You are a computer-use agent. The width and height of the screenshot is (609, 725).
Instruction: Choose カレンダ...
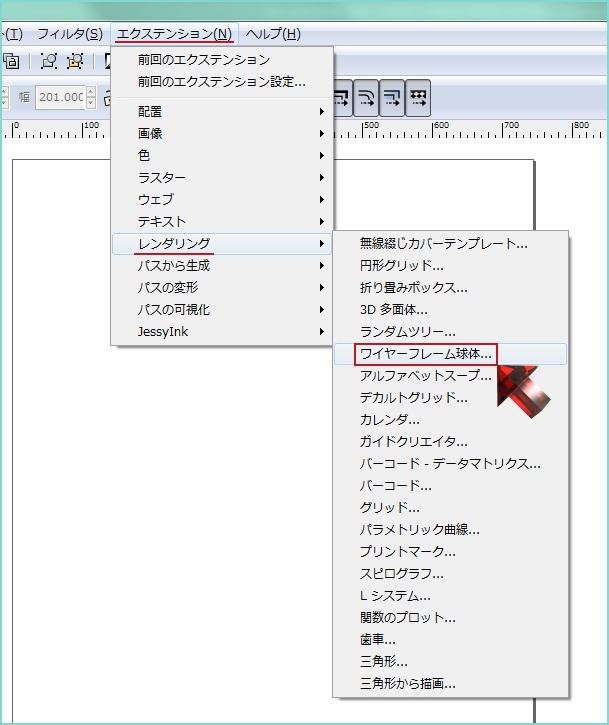[450, 420]
